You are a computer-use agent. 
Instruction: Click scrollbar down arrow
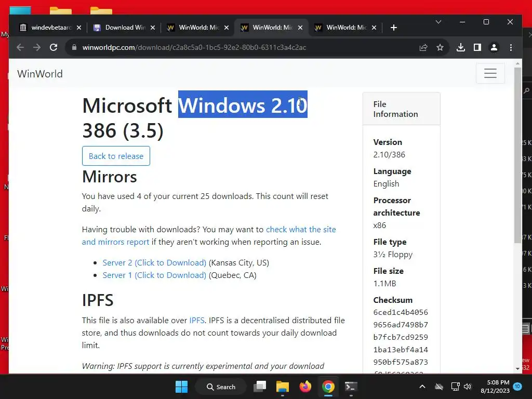517,368
